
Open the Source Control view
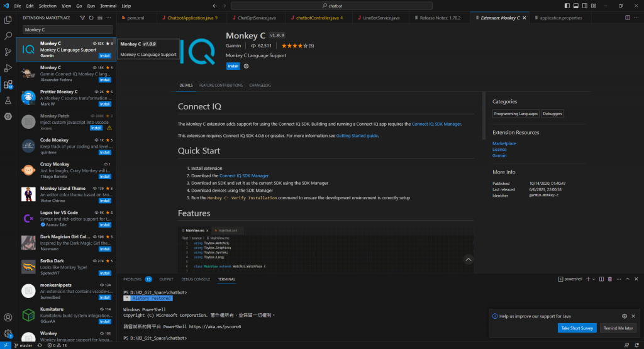8,52
